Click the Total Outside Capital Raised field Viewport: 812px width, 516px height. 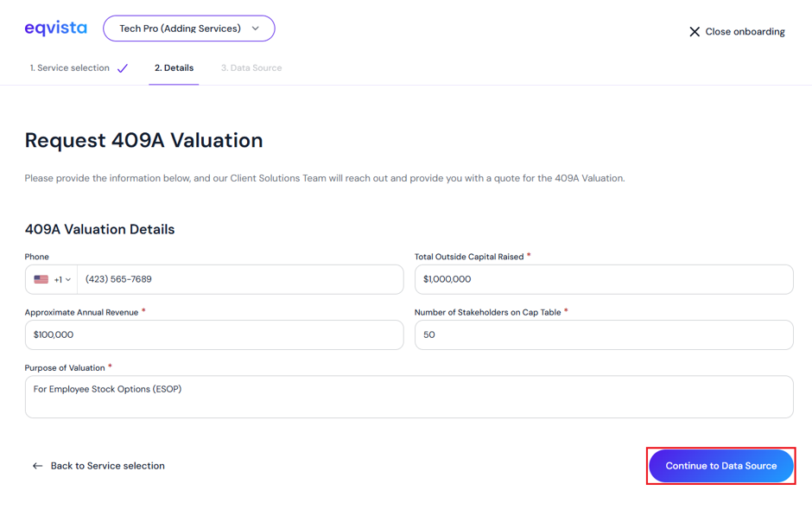(604, 279)
